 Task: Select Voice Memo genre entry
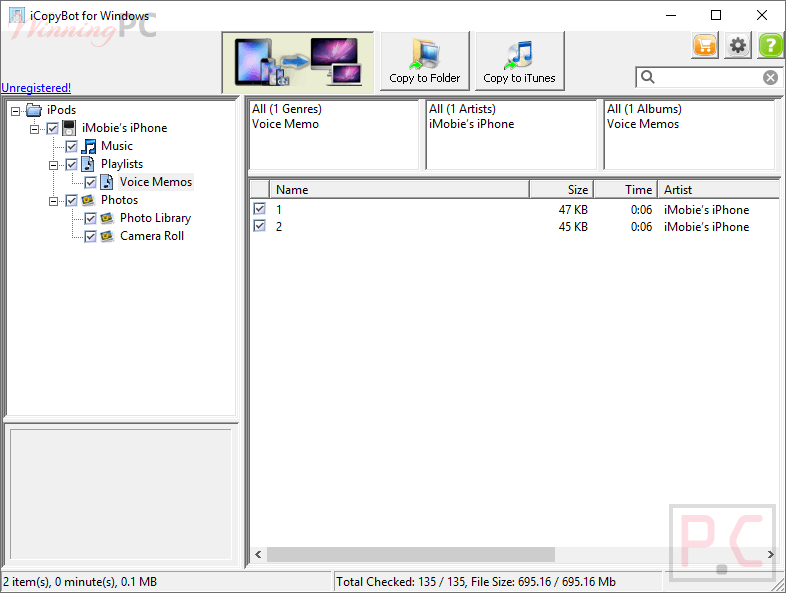click(285, 124)
